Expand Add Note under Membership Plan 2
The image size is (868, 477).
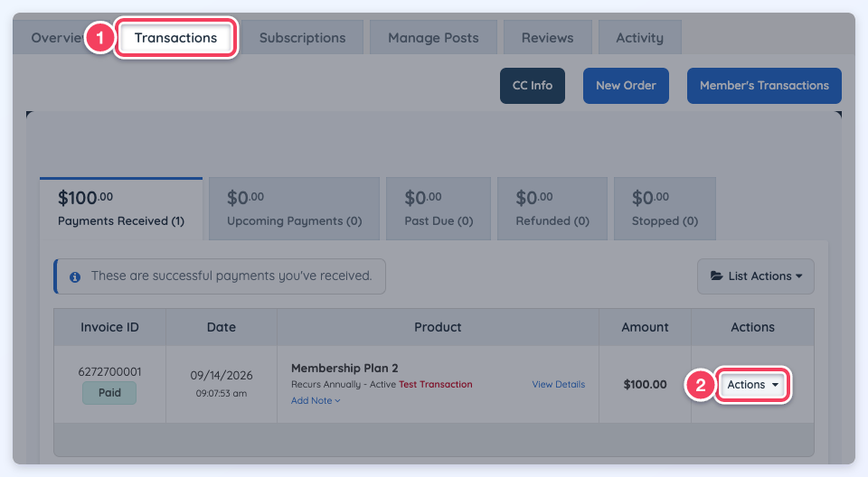coord(316,400)
